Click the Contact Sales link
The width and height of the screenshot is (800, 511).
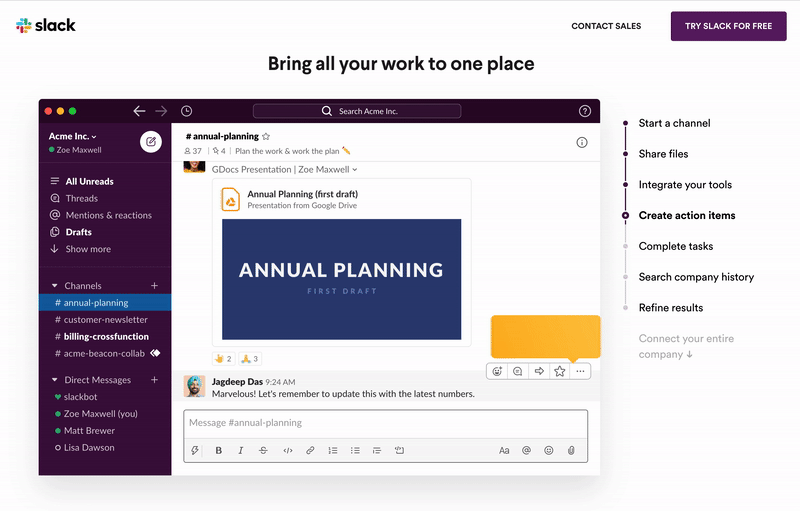[x=606, y=26]
